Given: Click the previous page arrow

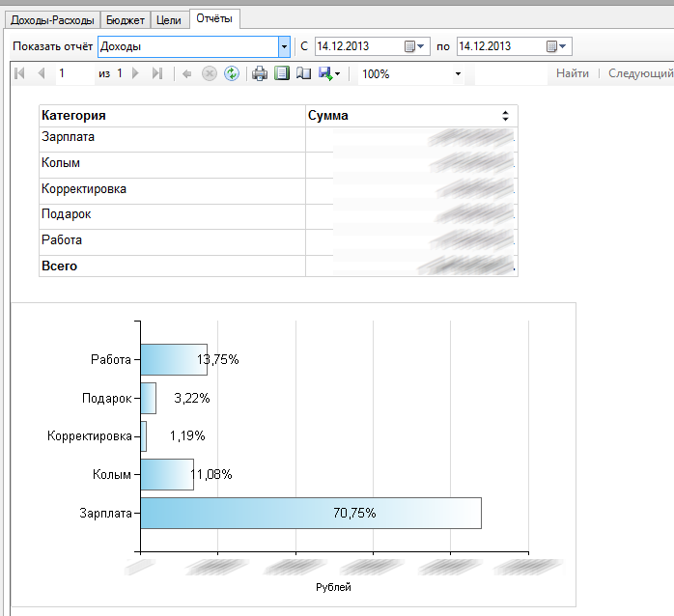Looking at the screenshot, I should pyautogui.click(x=41, y=73).
